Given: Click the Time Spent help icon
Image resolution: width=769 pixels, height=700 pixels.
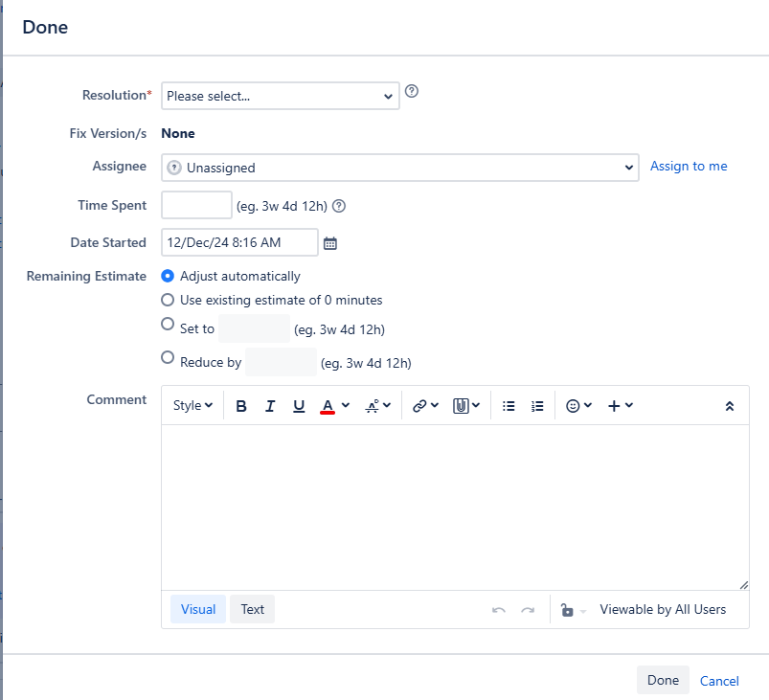Looking at the screenshot, I should point(339,206).
